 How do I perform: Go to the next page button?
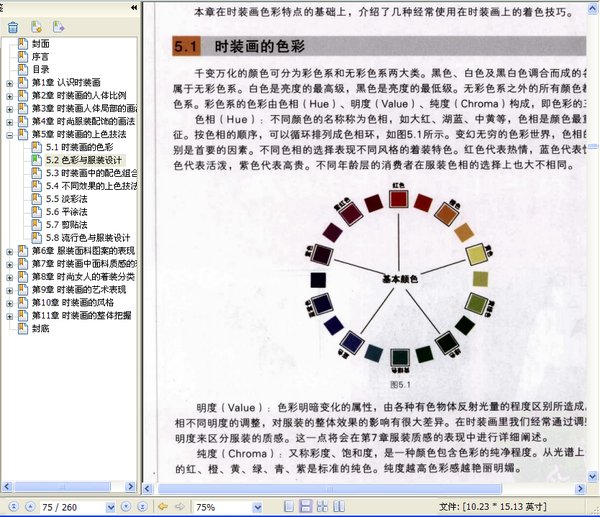[x=126, y=507]
